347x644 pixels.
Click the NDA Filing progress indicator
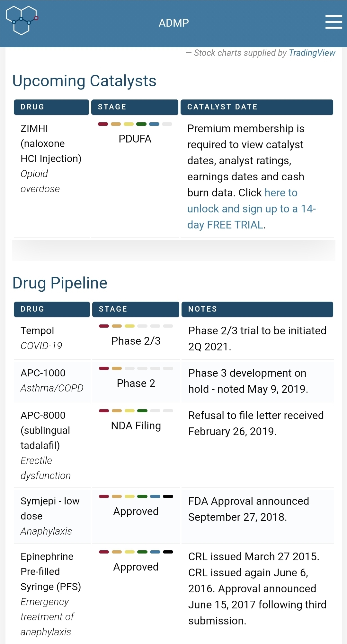[136, 411]
